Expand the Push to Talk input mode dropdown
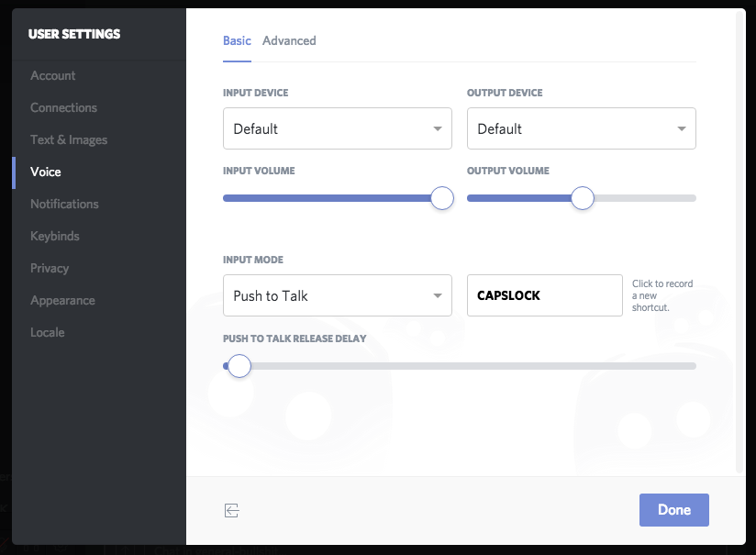 (337, 295)
